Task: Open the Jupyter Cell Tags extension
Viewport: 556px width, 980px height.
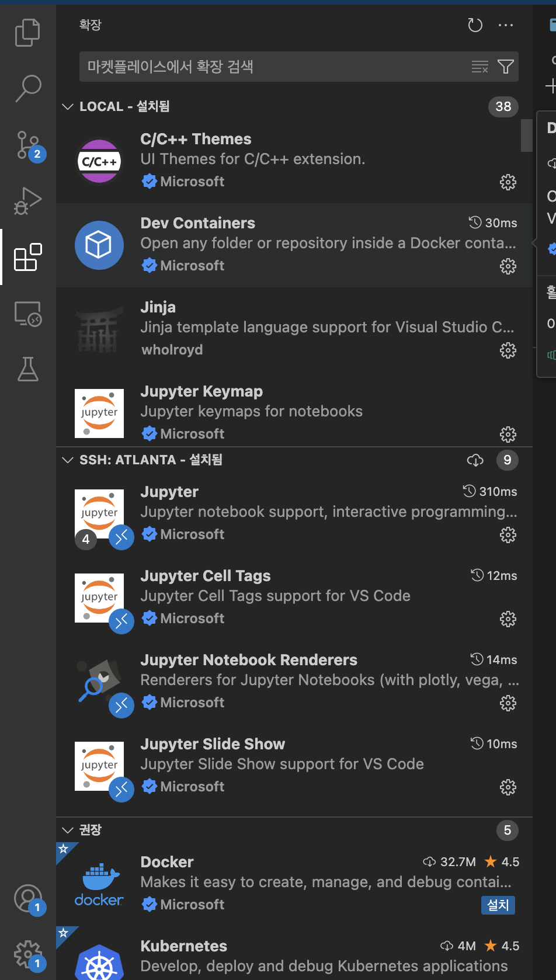Action: [294, 598]
